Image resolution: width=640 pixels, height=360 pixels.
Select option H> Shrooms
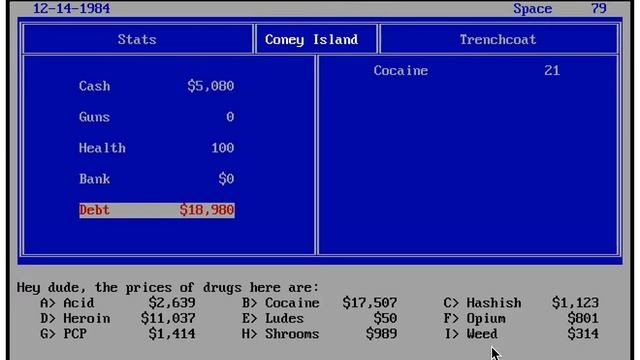[x=280, y=334]
